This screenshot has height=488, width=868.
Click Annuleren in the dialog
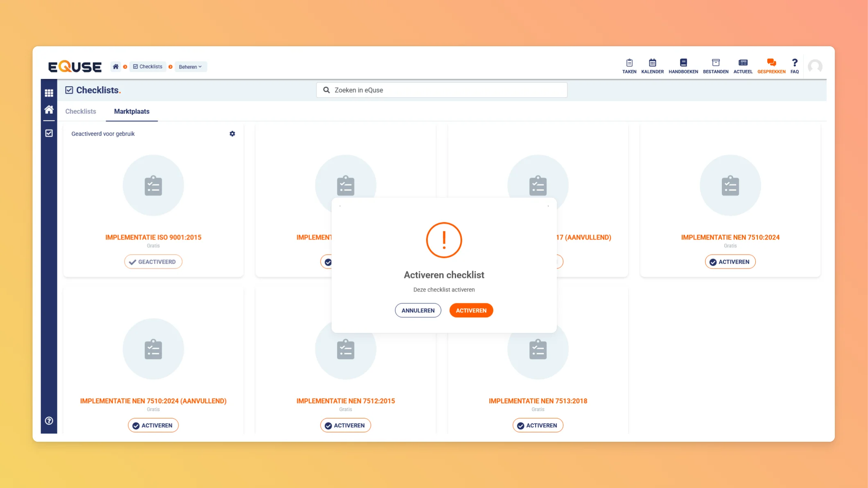pos(418,310)
